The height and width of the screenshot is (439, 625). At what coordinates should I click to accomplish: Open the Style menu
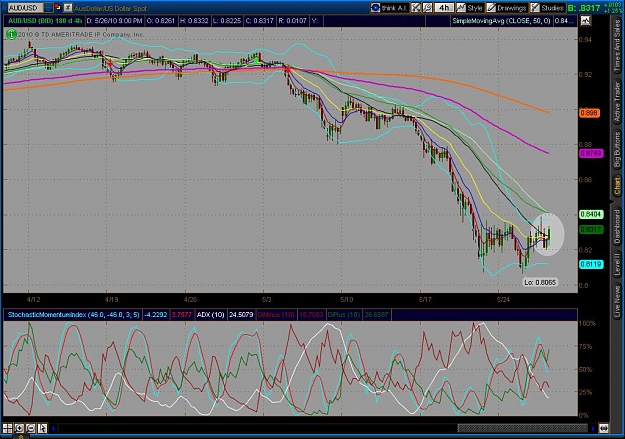pos(470,8)
